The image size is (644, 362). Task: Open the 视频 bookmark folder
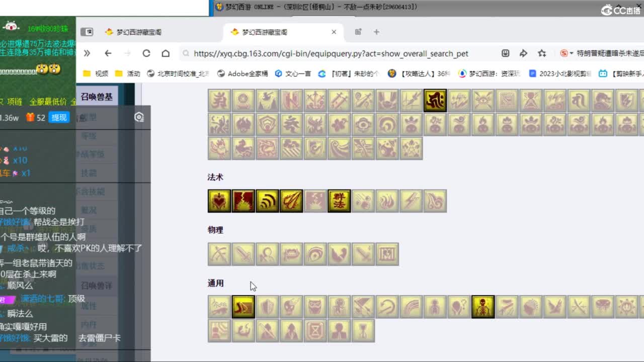point(96,73)
